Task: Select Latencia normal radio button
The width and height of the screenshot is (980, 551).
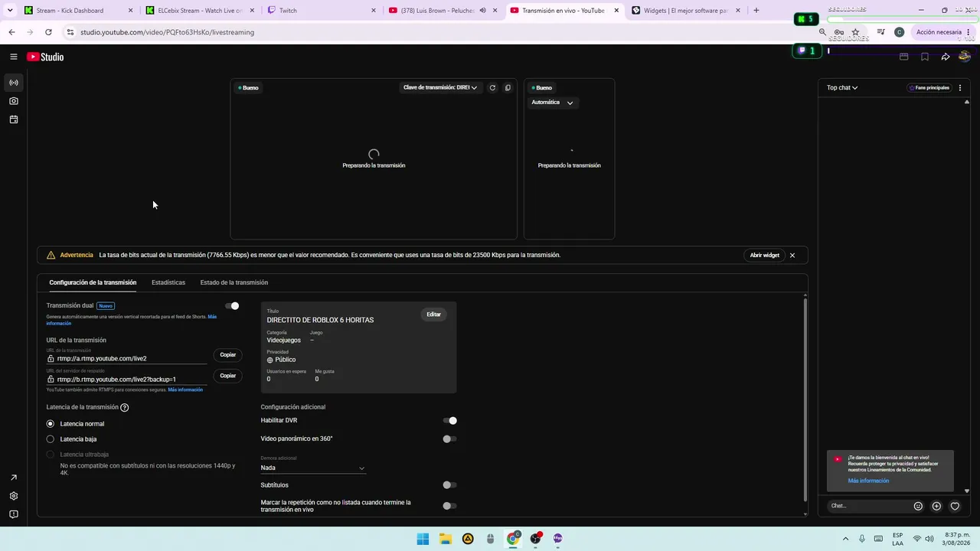Action: coord(51,424)
